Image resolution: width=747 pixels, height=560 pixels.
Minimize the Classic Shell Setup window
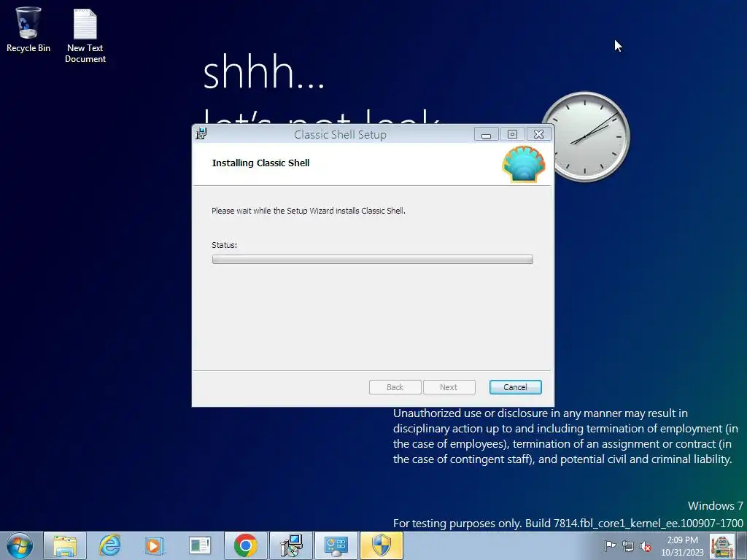tap(487, 134)
